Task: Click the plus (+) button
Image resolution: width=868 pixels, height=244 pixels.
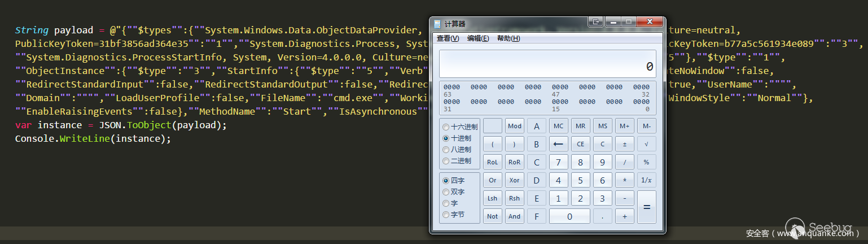Action: (624, 216)
